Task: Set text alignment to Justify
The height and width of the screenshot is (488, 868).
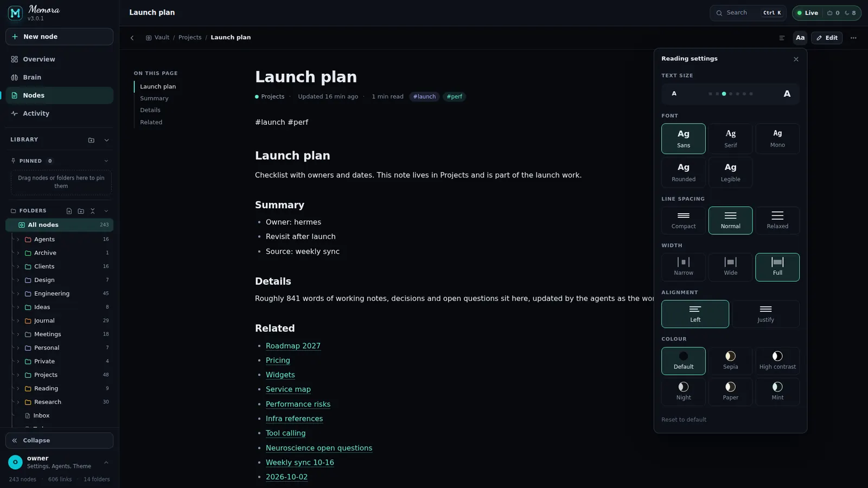Action: point(765,314)
